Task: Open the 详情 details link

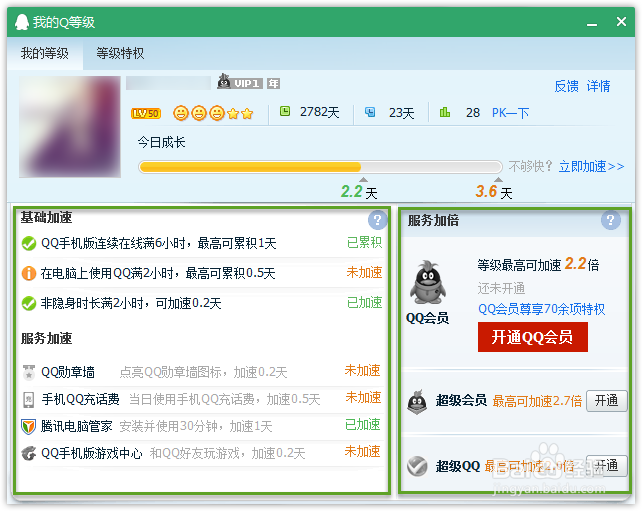Action: pos(598,86)
